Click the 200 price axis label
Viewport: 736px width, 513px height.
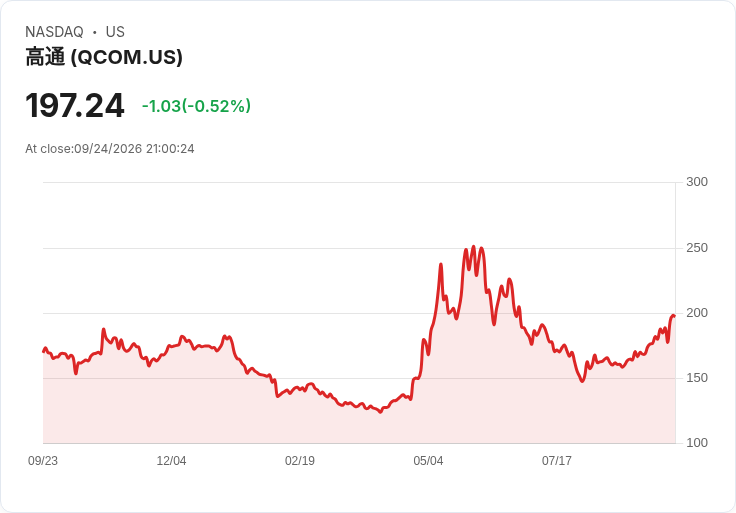coord(697,313)
